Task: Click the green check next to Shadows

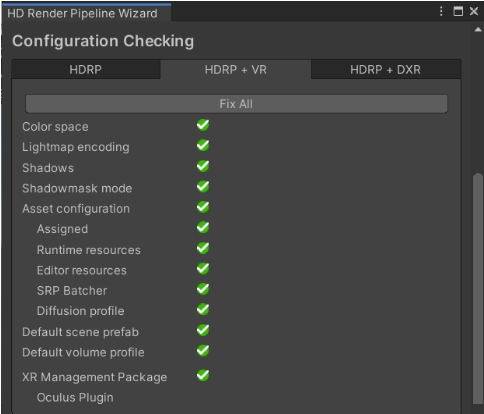Action: pyautogui.click(x=203, y=166)
